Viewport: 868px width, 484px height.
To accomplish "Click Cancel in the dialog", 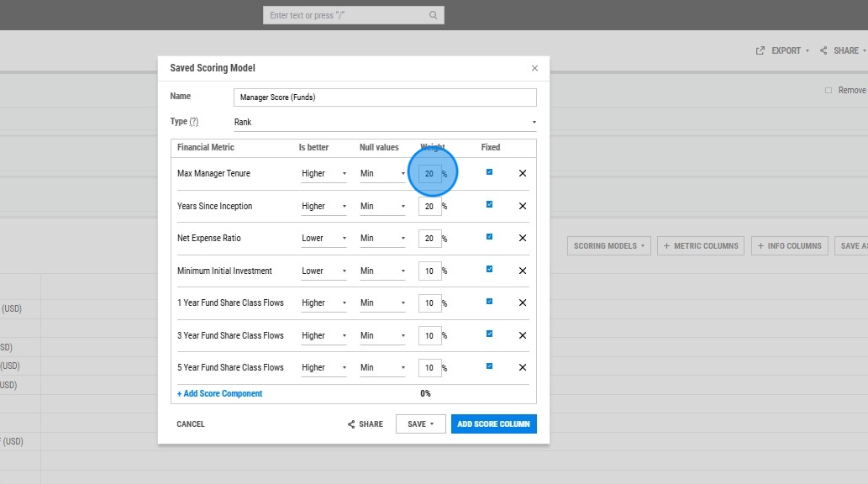I will 191,424.
